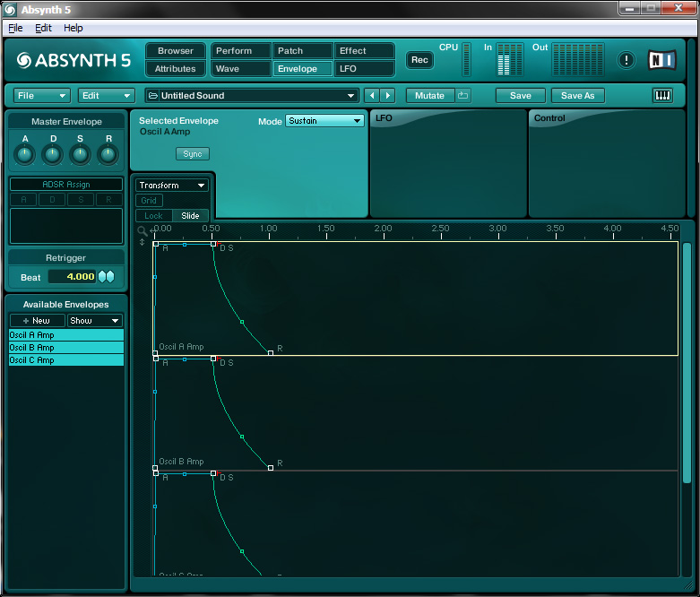The image size is (700, 597).
Task: Click the mutate settings icon beside Mutate
Action: click(x=463, y=96)
